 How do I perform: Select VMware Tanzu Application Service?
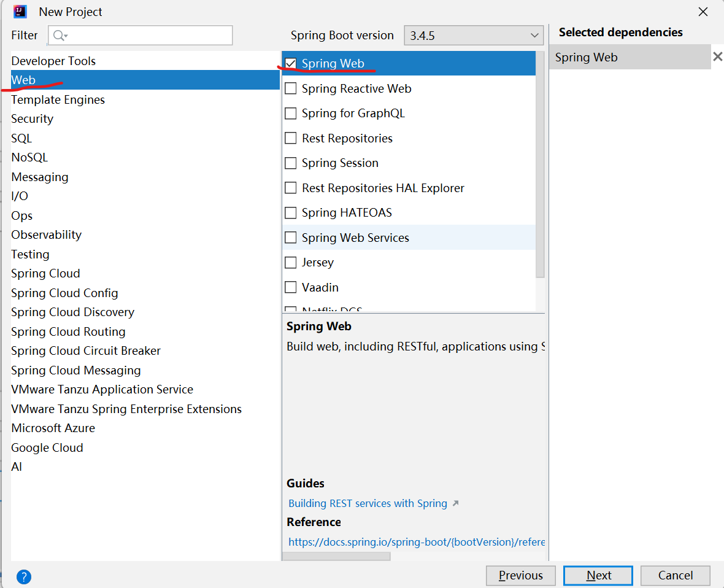point(145,389)
